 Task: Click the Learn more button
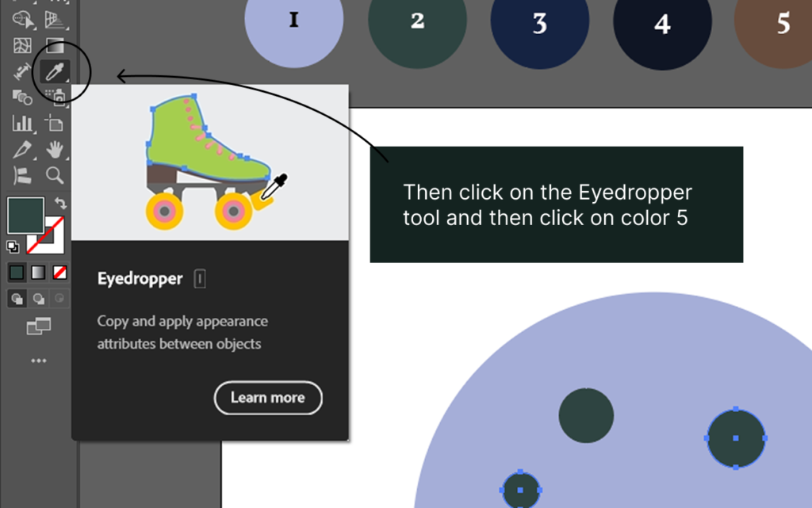pos(268,397)
